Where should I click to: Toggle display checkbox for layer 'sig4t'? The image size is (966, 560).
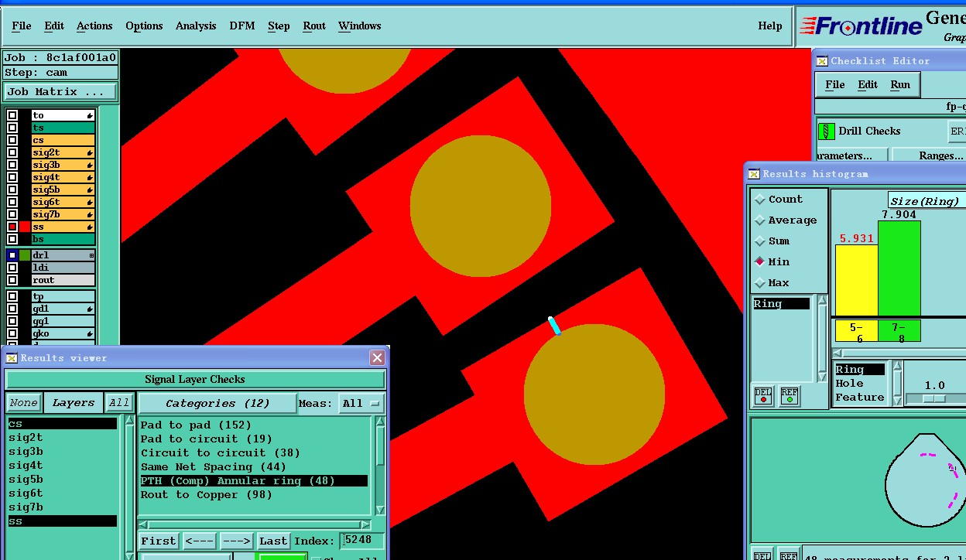pyautogui.click(x=12, y=177)
